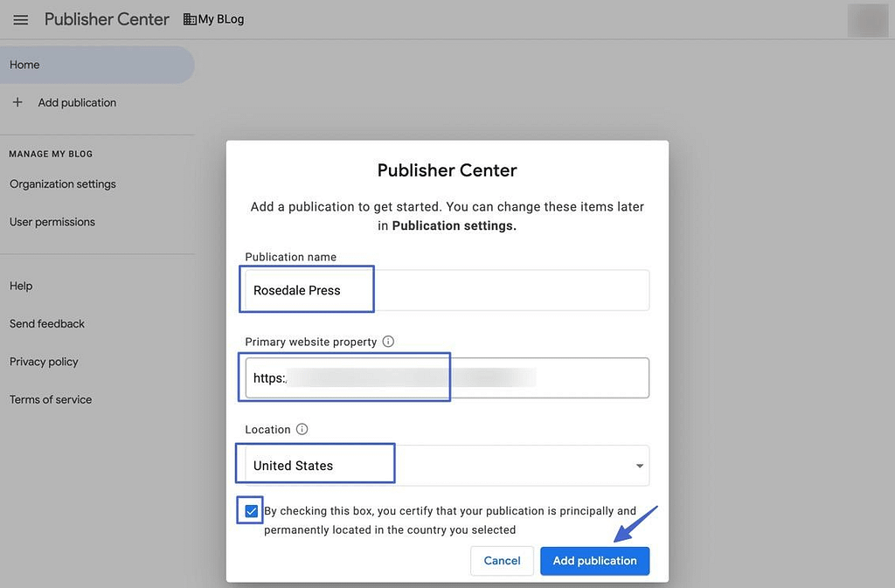Select Add publication in the sidebar
The image size is (895, 588).
coord(77,102)
